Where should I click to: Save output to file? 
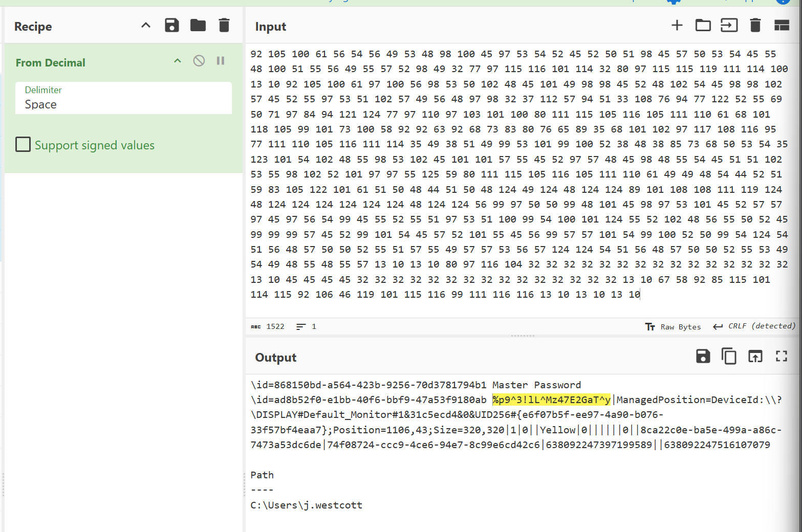pos(703,356)
